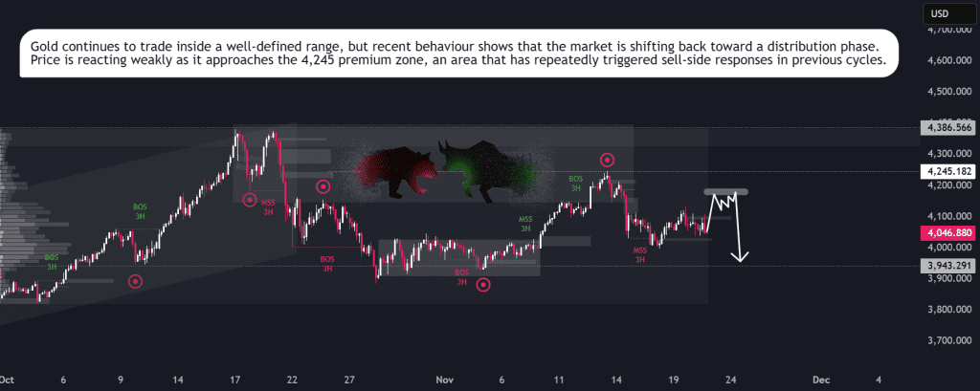This screenshot has height=391, width=980.
Task: Open the USD currency selector
Action: pos(942,12)
